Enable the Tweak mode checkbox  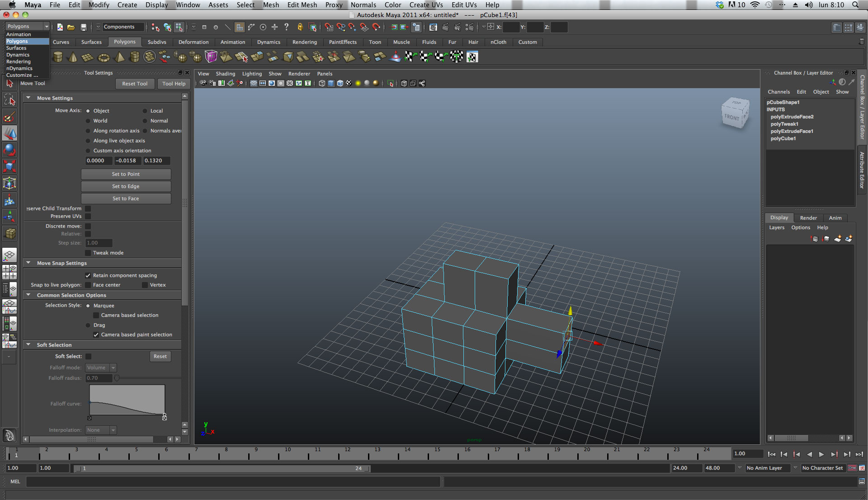[x=88, y=253]
